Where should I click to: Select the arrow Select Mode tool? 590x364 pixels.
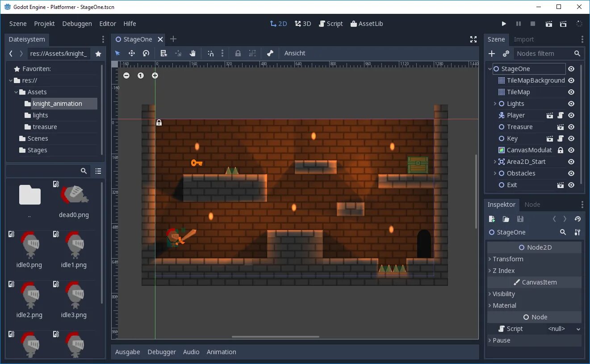[x=117, y=53]
